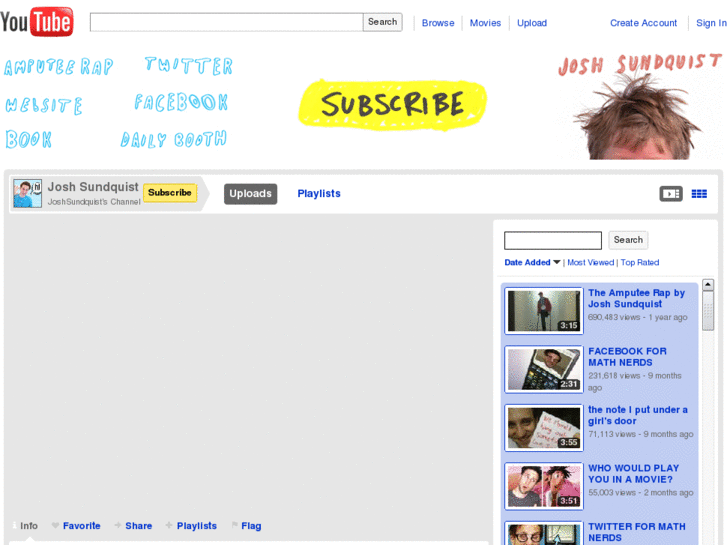Open the handwritten Book link
727x545 pixels.
coord(28,139)
